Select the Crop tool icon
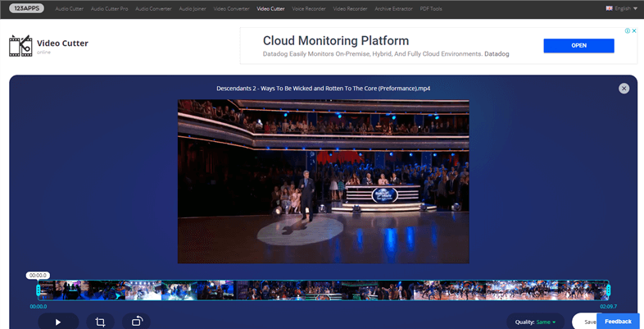This screenshot has height=329, width=644. point(100,322)
